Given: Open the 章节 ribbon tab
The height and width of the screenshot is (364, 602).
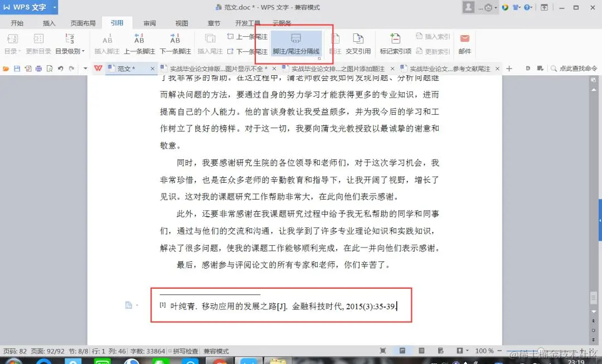Looking at the screenshot, I should (x=214, y=23).
